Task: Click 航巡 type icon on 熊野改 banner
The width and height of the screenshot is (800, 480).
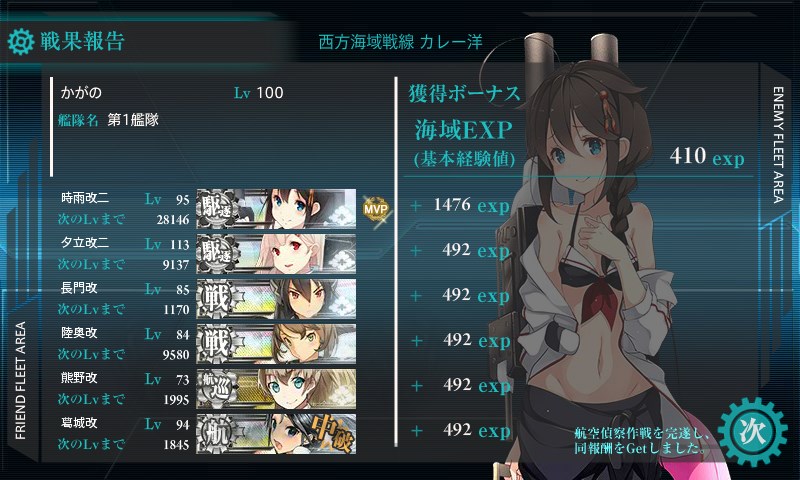Action: click(217, 389)
